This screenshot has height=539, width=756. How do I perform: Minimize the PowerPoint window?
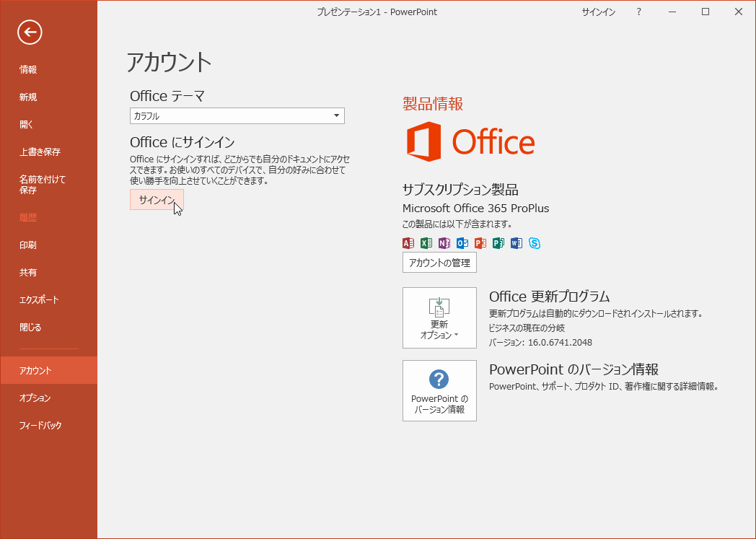point(672,12)
